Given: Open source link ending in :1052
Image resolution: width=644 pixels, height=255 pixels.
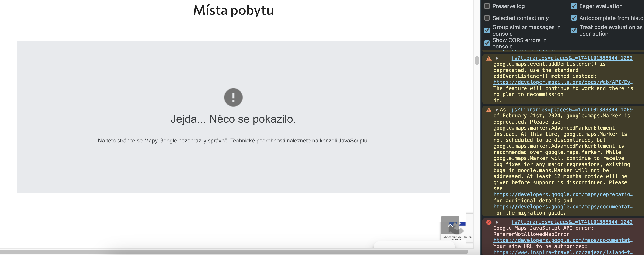Looking at the screenshot, I should [x=572, y=58].
